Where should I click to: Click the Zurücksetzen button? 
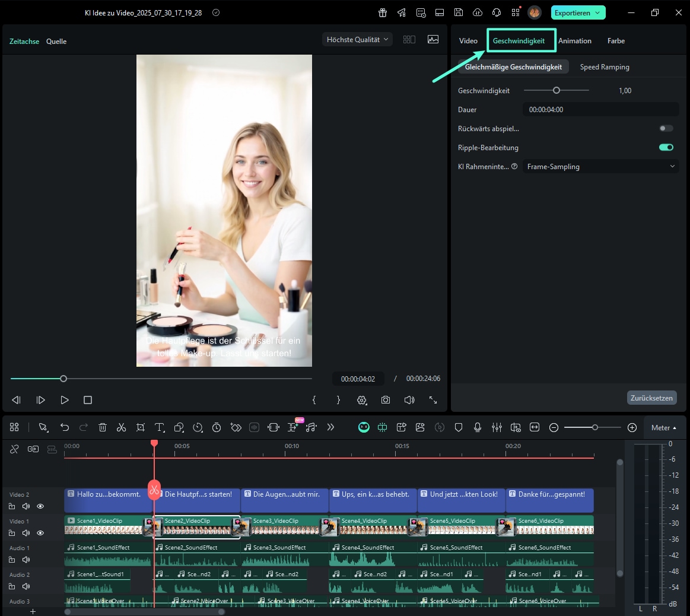click(x=651, y=398)
